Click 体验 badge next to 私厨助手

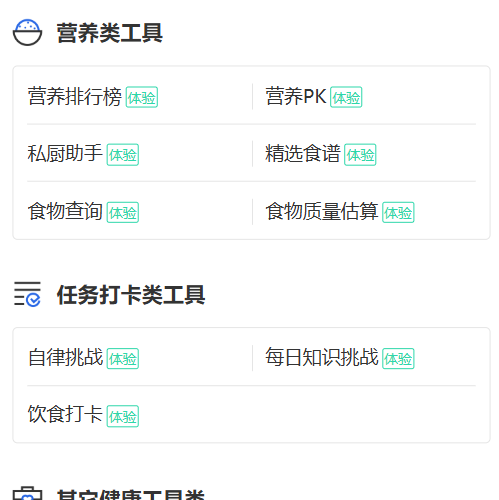pos(123,155)
